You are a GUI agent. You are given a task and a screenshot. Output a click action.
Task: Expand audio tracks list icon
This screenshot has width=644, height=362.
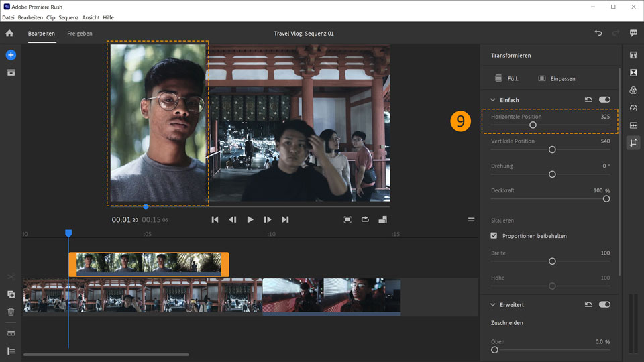(11, 351)
